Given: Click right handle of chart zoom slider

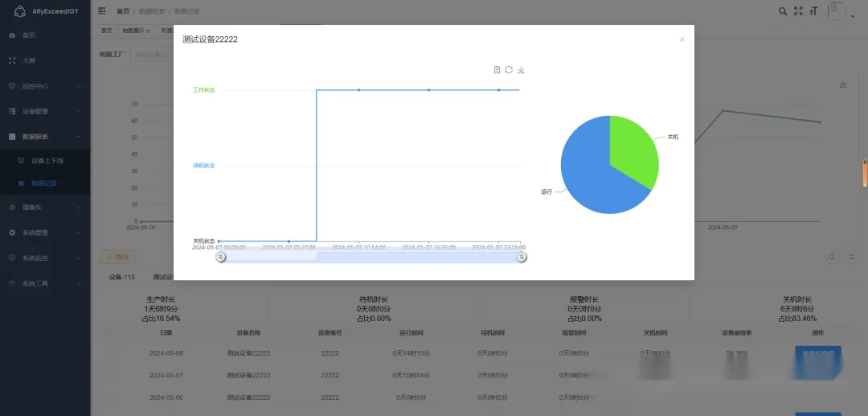Looking at the screenshot, I should coord(522,257).
